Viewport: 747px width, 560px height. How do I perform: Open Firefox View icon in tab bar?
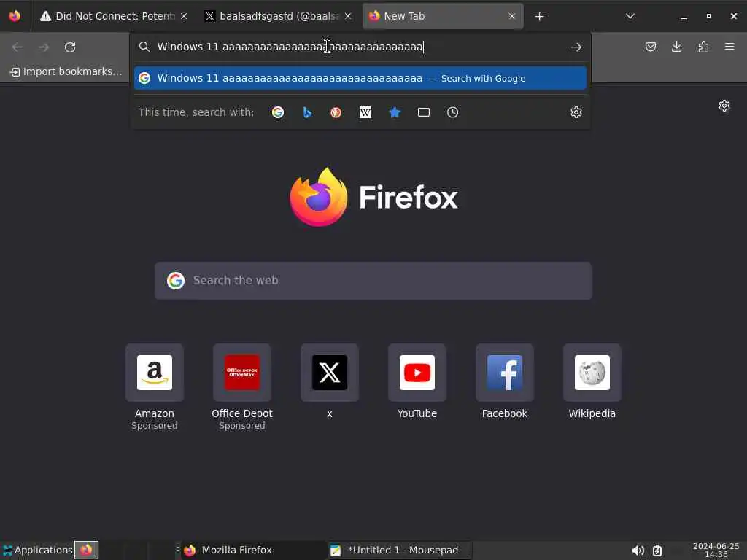tap(15, 16)
